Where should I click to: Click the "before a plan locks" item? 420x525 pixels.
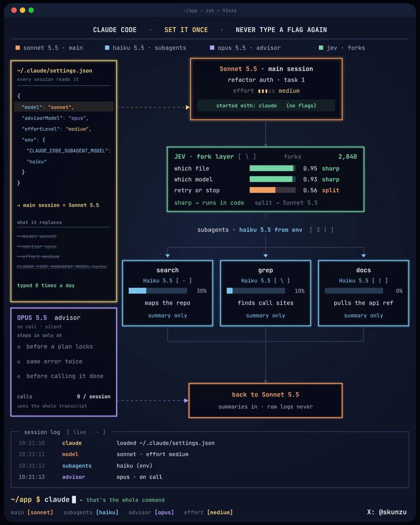pyautogui.click(x=59, y=346)
